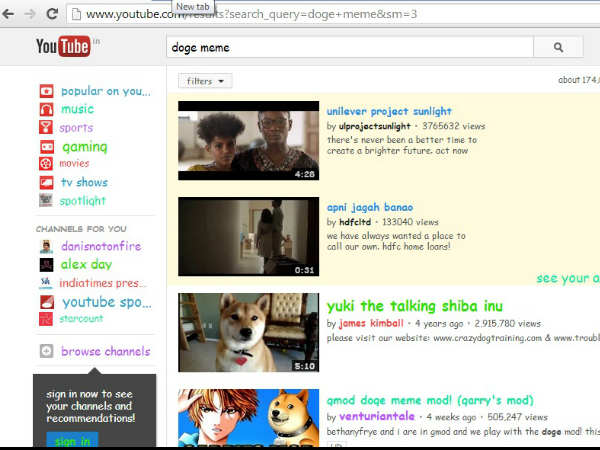600x450 pixels.
Task: Open the Popular on YouTube icon
Action: pos(46,91)
